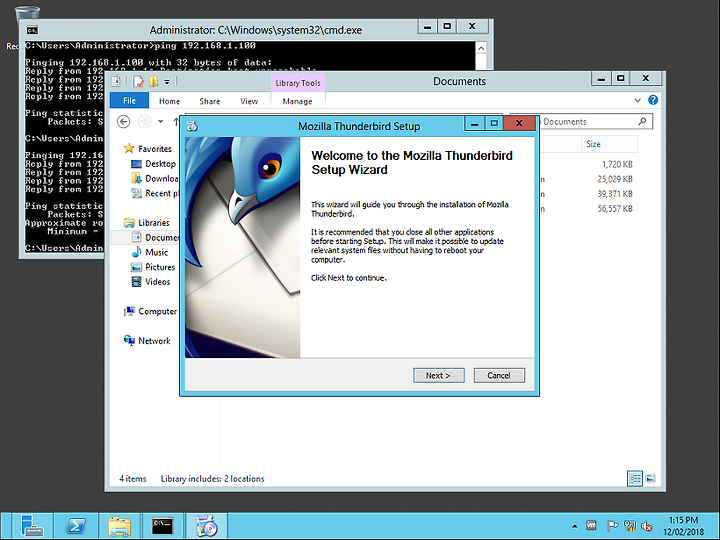Image resolution: width=720 pixels, height=540 pixels.
Task: Open Share ribbon tab in Documents window
Action: [x=209, y=101]
